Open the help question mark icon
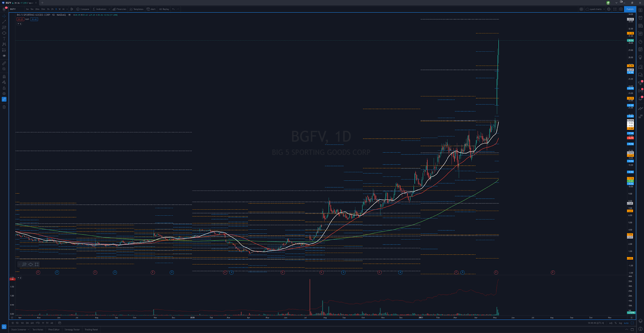The width and height of the screenshot is (644, 333). pos(640,329)
